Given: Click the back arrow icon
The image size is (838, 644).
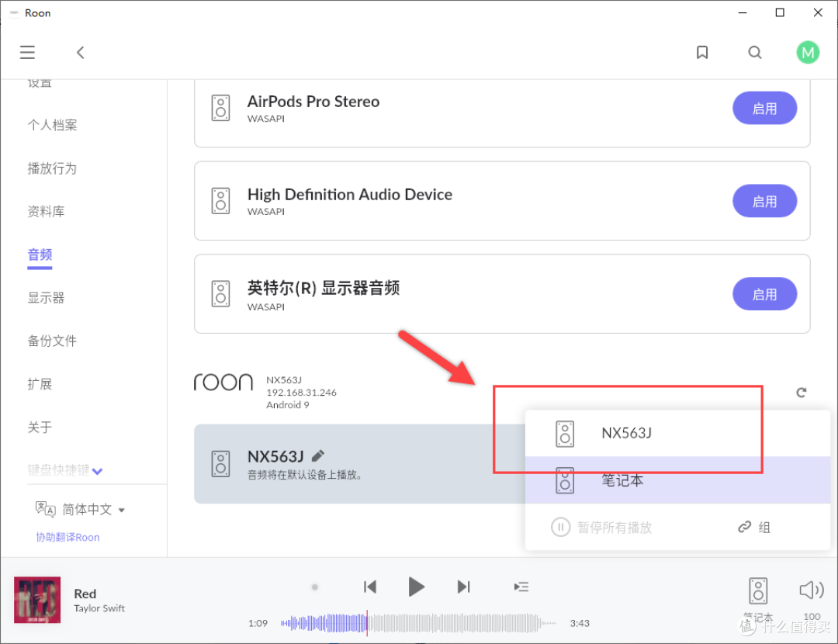Looking at the screenshot, I should [80, 52].
